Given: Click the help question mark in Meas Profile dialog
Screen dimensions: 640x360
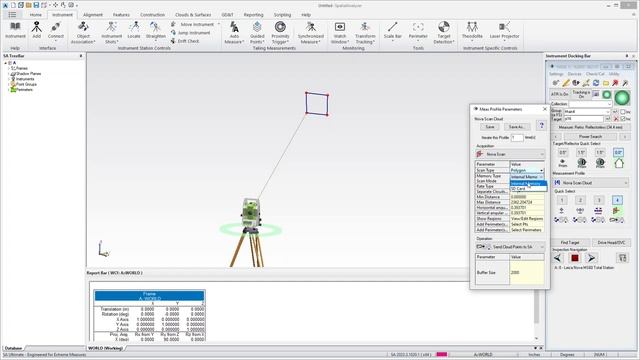Looking at the screenshot, I should (542, 126).
